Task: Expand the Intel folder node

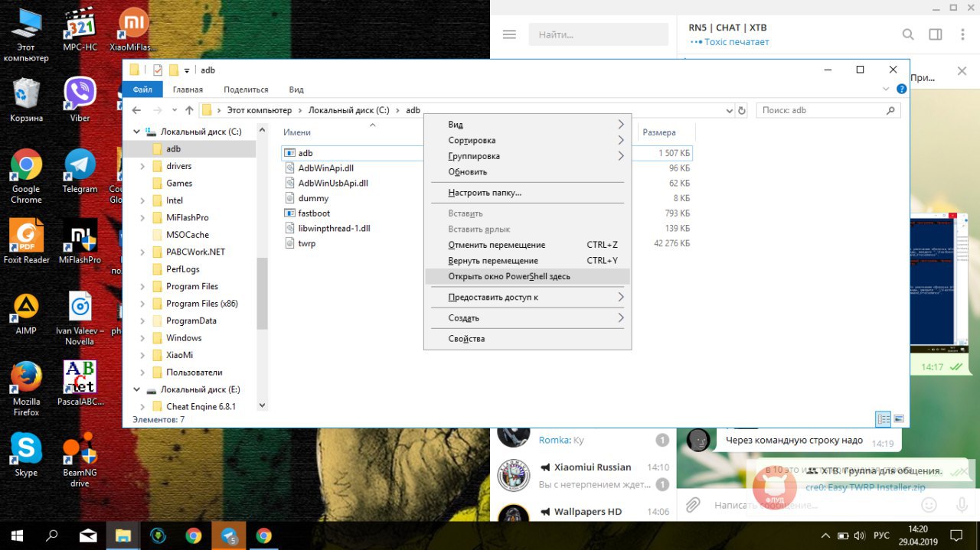Action: (x=142, y=200)
